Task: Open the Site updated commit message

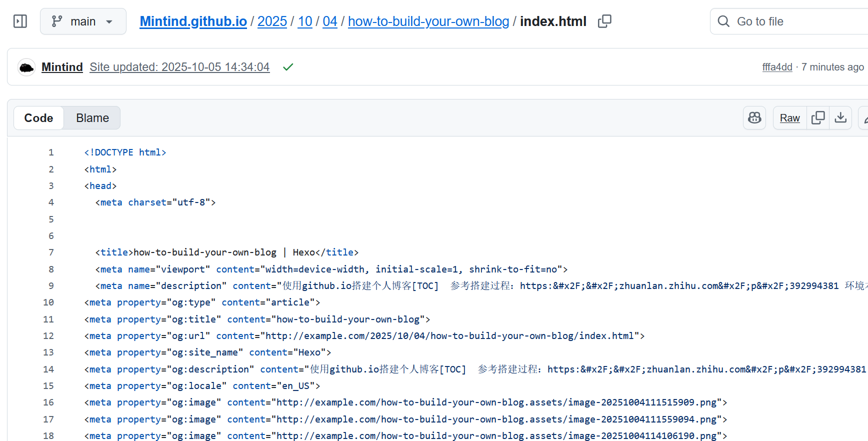Action: 179,67
